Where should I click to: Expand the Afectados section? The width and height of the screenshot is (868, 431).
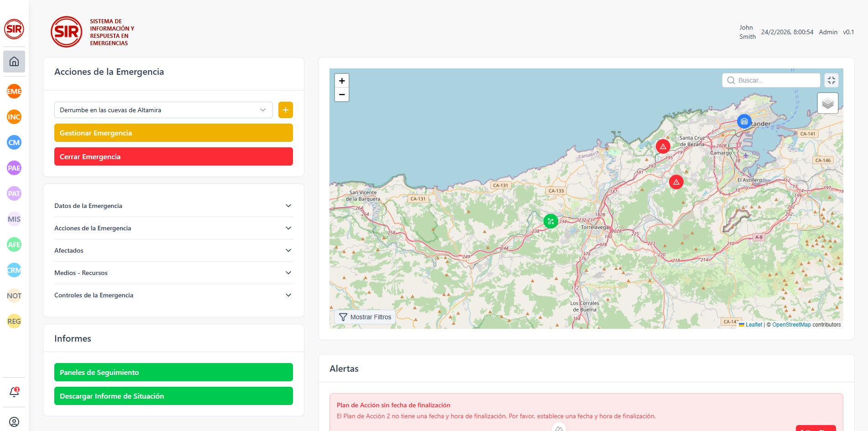[x=173, y=250]
